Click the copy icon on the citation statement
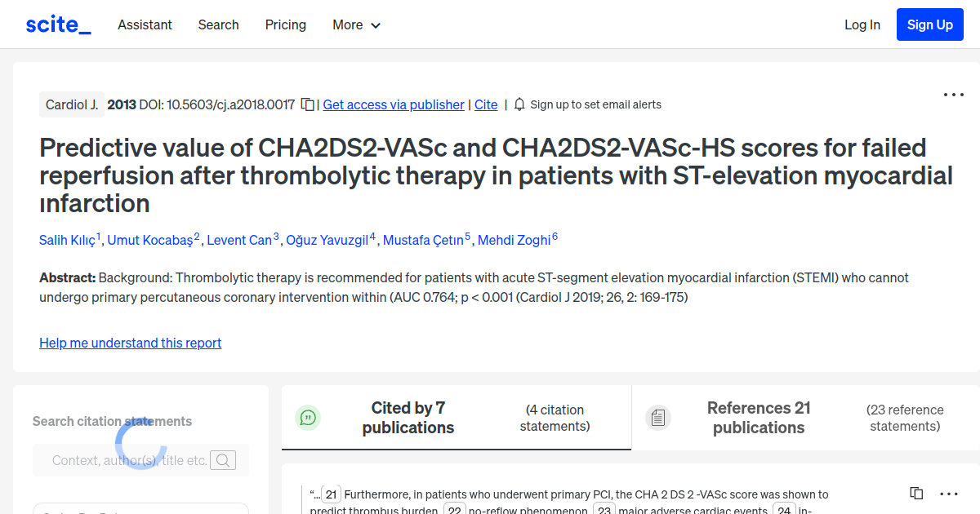This screenshot has width=980, height=514. pyautogui.click(x=915, y=493)
